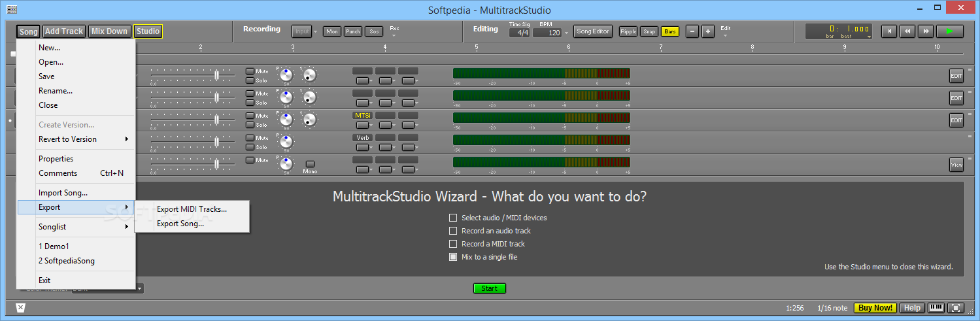Click the third track's EDIT button
Screen dimensions: 980x321
pos(956,120)
